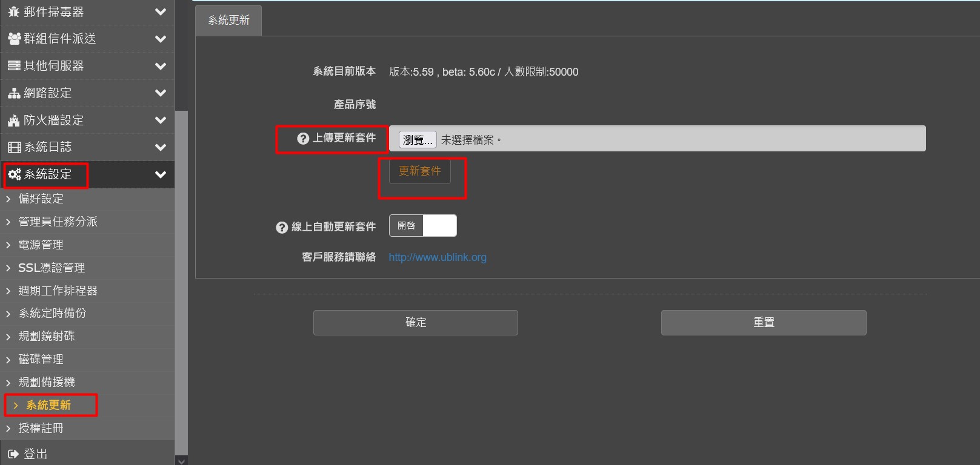
Task: Click the bug icon beside 郵件掃毒器
Action: click(14, 12)
